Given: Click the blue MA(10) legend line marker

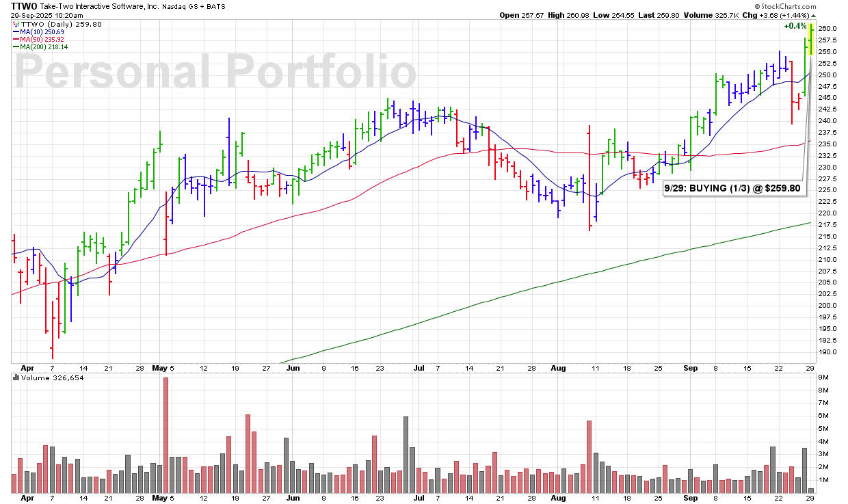Looking at the screenshot, I should (15, 32).
